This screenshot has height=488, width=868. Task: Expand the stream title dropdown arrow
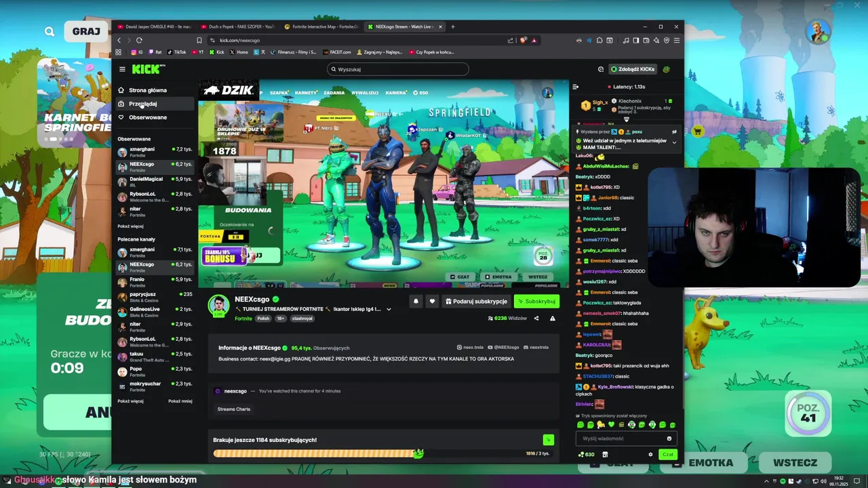(389, 309)
